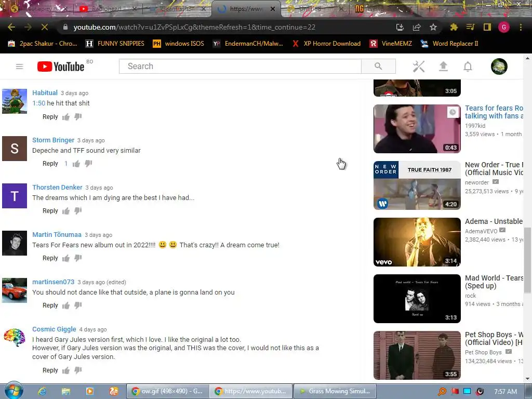This screenshot has height=399, width=532.
Task: Focus the YouTube Search field
Action: coord(240,66)
